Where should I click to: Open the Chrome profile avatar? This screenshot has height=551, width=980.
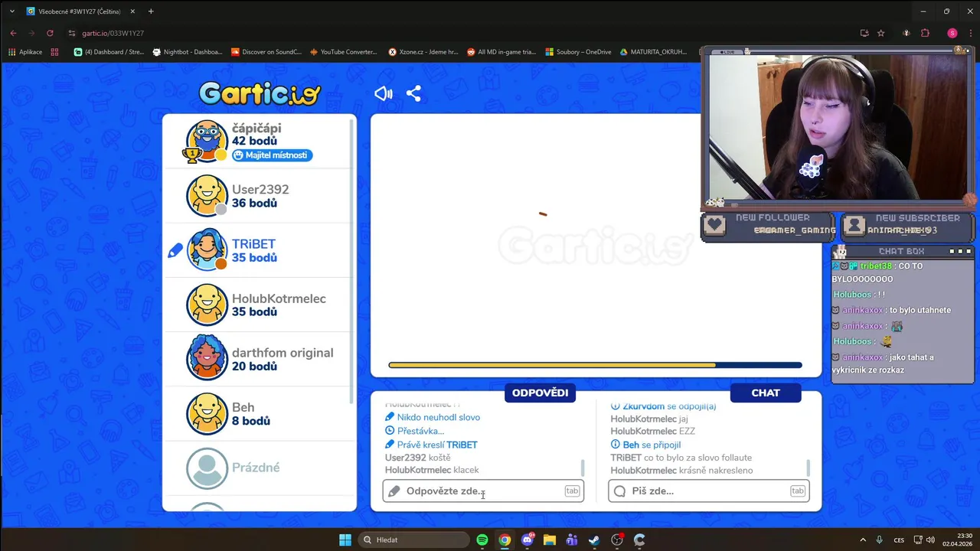952,33
